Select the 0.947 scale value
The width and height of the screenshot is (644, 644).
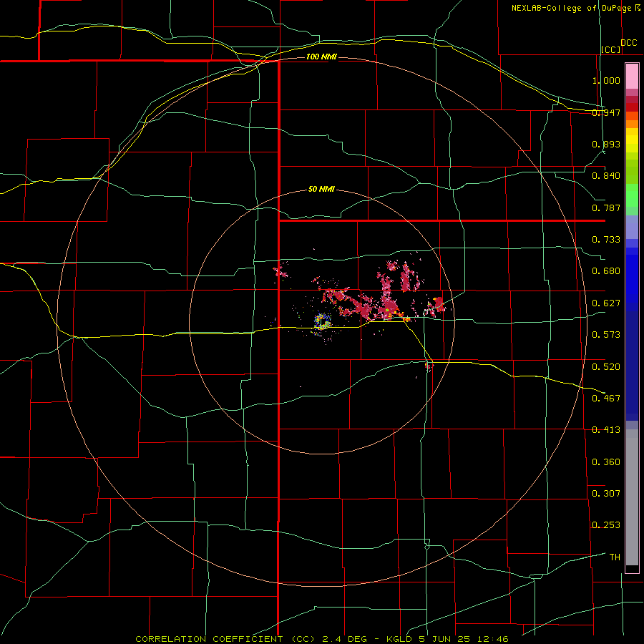click(x=606, y=112)
